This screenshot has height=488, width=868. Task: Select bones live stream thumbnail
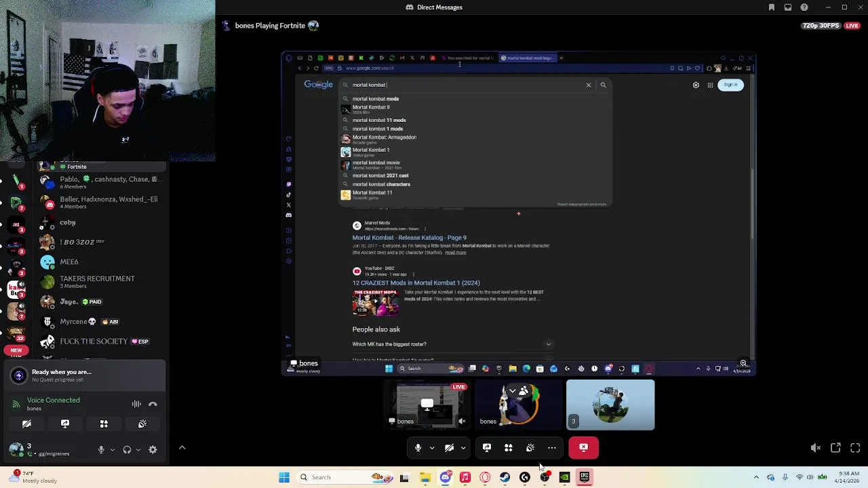pos(427,405)
